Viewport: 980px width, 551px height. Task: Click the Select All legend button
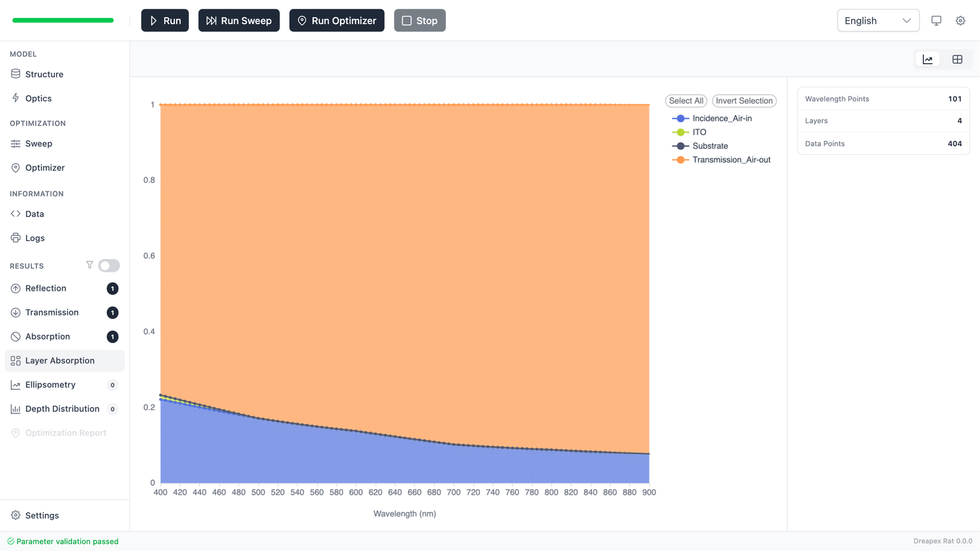pyautogui.click(x=686, y=101)
